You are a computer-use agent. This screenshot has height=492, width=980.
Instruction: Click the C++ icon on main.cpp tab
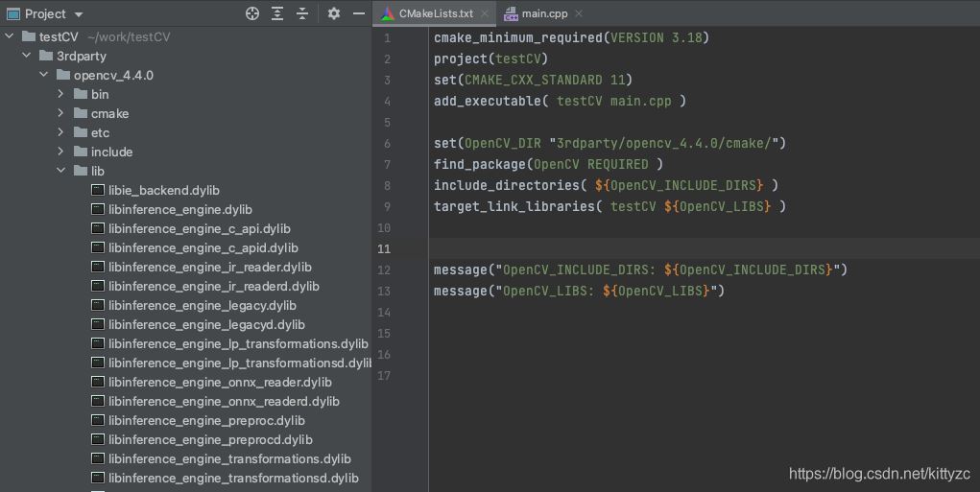point(511,13)
